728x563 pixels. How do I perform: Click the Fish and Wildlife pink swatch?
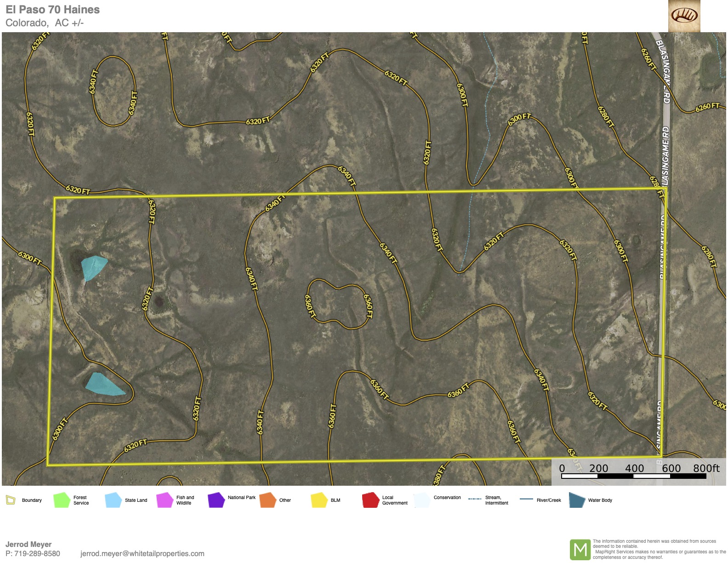pos(165,500)
